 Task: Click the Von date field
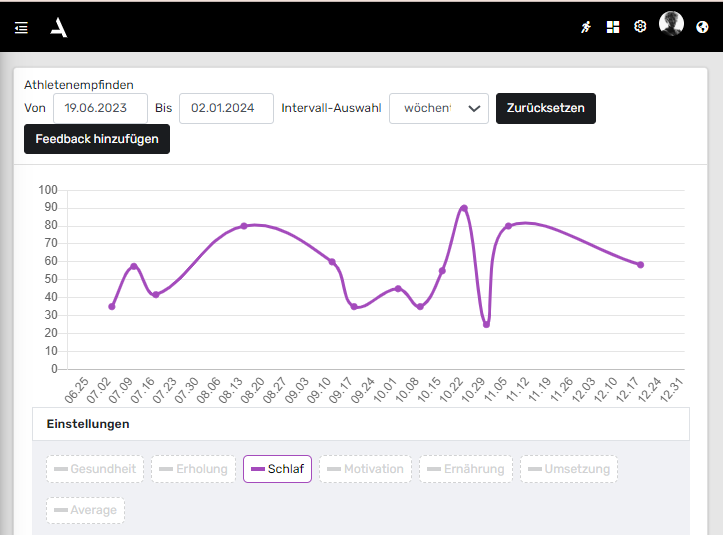coord(100,108)
